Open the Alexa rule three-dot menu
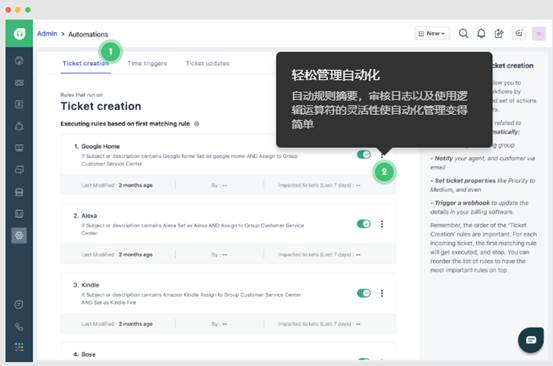The height and width of the screenshot is (366, 553). tap(382, 224)
